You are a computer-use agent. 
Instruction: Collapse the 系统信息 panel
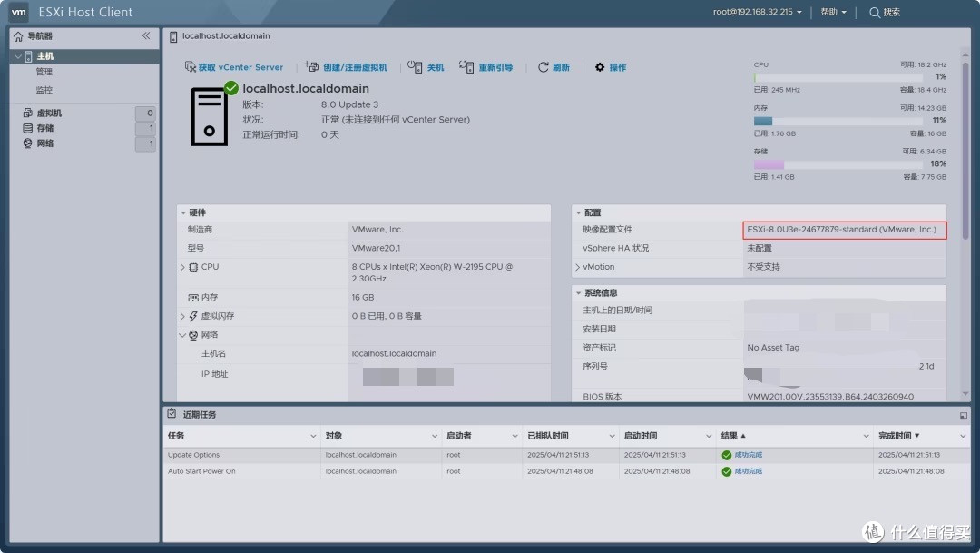[x=578, y=292]
